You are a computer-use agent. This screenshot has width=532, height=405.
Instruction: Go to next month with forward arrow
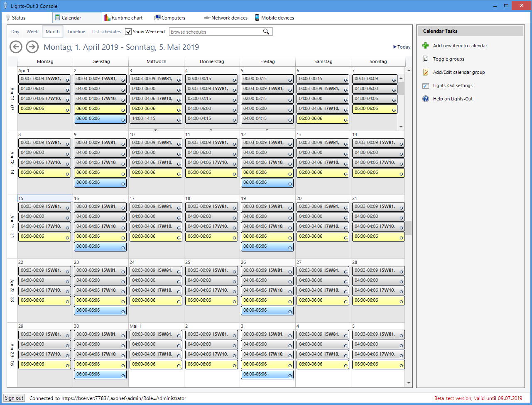tap(32, 47)
